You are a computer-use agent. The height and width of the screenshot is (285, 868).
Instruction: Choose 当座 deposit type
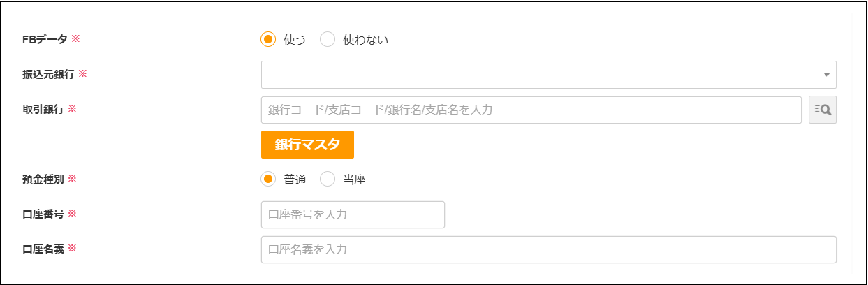point(328,180)
